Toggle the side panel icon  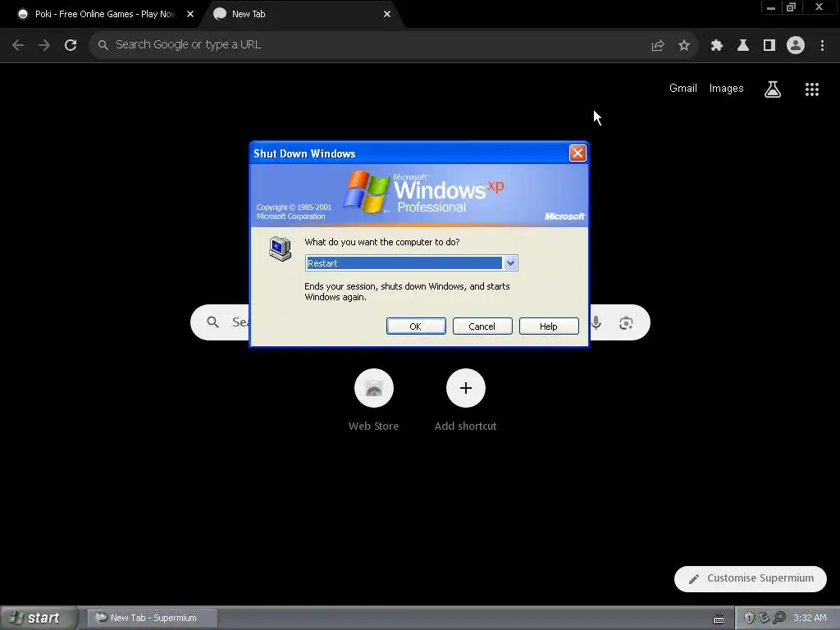click(769, 46)
